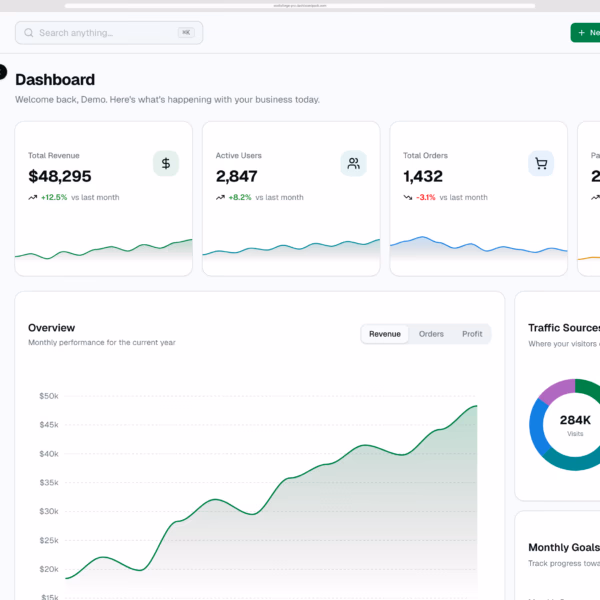Click the -3.1% change label

pos(426,197)
